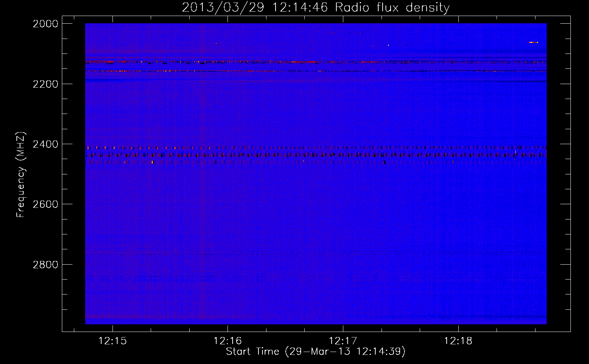Click the 12:16 time tick label
Image resolution: width=589 pixels, height=364 pixels.
point(228,341)
